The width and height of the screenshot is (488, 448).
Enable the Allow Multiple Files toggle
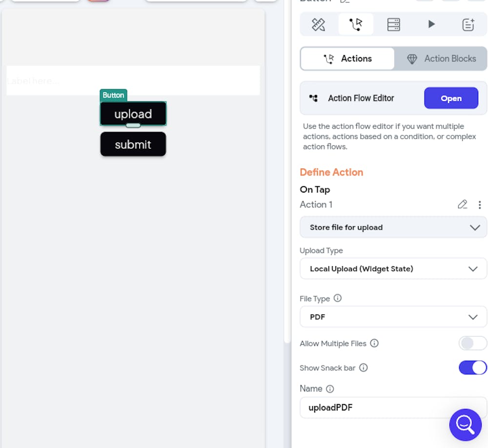(x=472, y=343)
